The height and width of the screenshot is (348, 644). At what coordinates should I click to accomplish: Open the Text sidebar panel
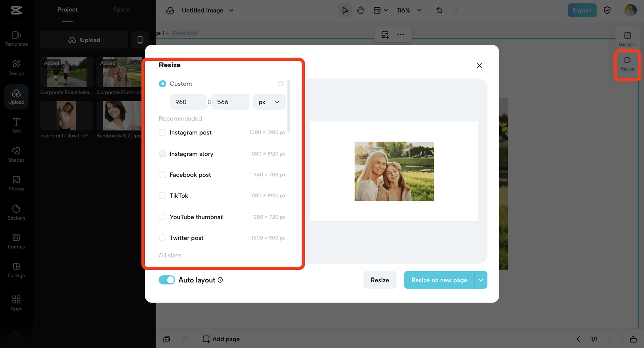(16, 125)
